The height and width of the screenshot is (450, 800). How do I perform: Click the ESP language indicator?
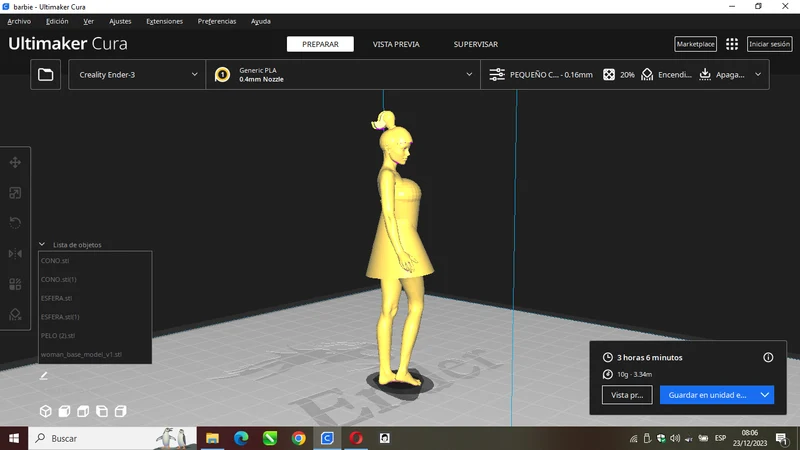point(720,438)
